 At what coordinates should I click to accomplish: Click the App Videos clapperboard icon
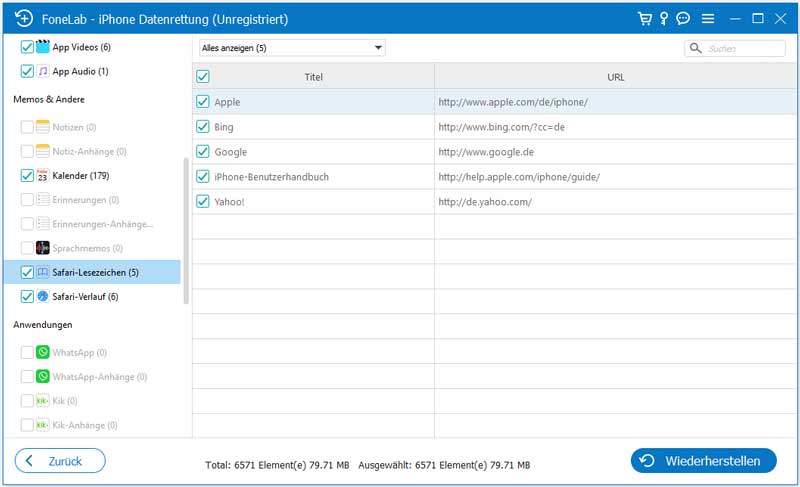(x=43, y=47)
